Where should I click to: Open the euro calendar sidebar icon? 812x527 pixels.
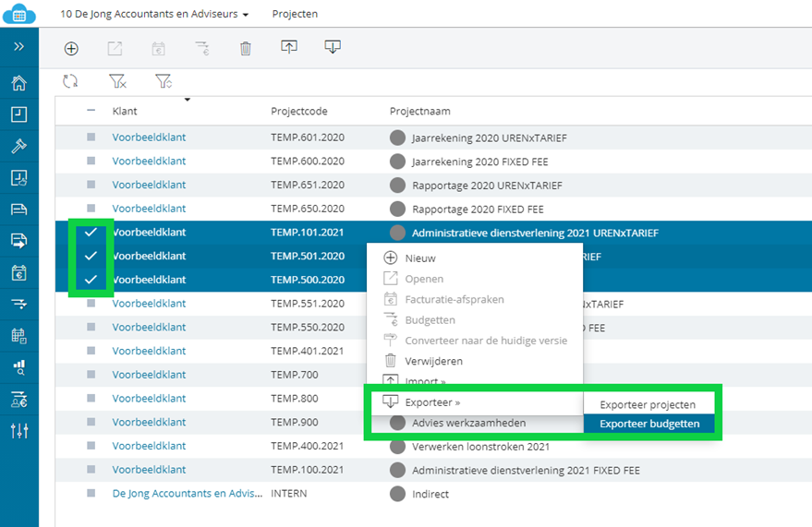(x=19, y=272)
